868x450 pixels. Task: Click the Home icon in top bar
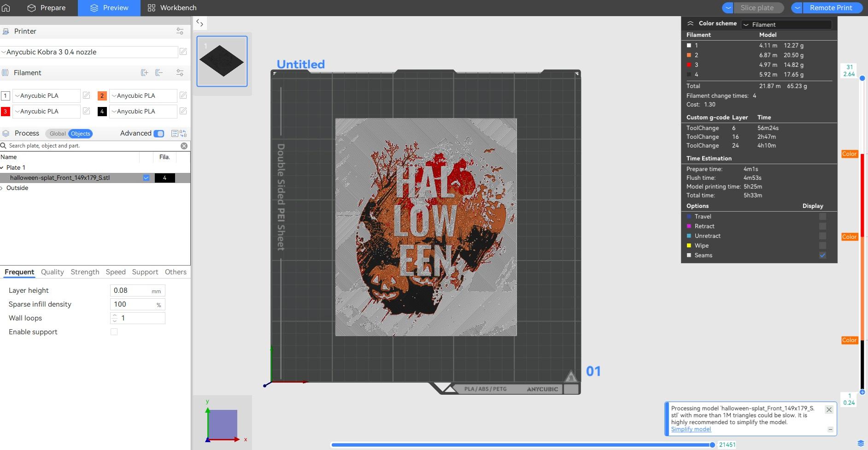coord(6,8)
